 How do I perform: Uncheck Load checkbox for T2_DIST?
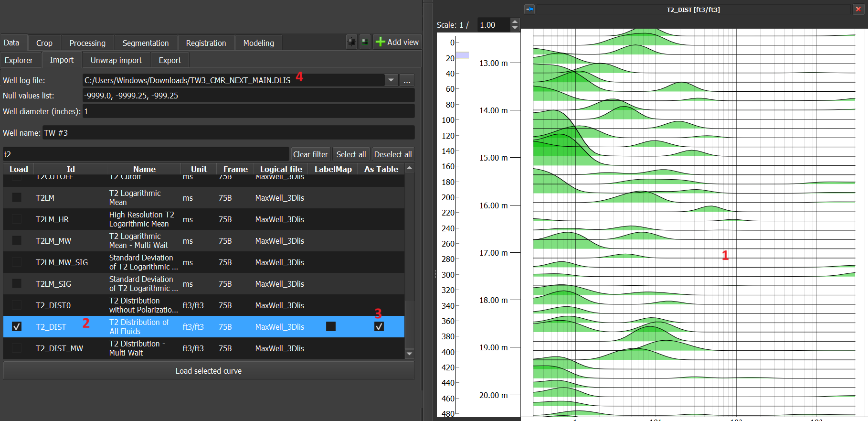point(17,326)
